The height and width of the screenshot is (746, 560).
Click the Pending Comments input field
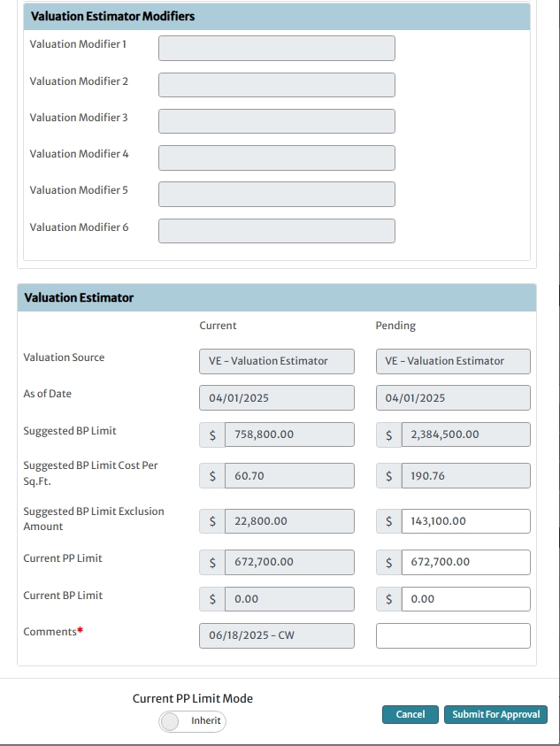pos(453,635)
